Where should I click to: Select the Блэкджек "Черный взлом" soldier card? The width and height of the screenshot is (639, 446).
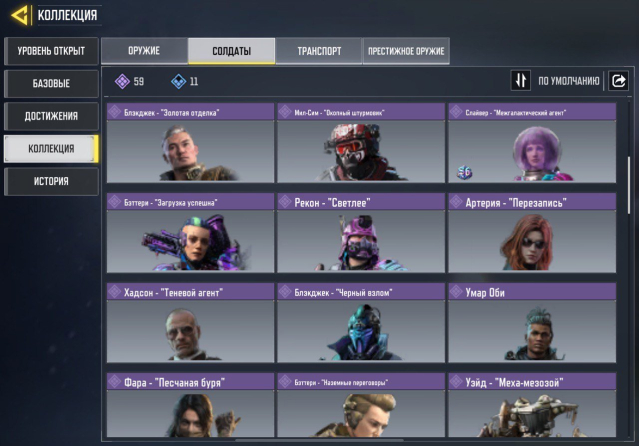pos(361,323)
